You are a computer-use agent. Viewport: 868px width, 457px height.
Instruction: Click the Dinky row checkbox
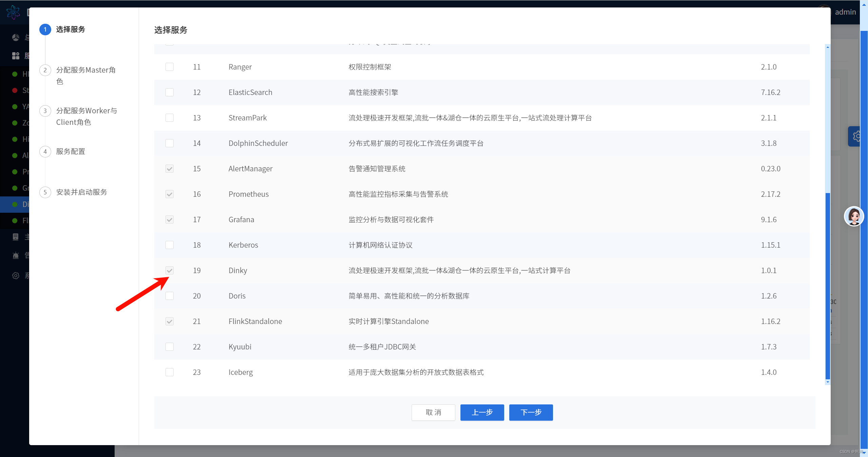[170, 270]
